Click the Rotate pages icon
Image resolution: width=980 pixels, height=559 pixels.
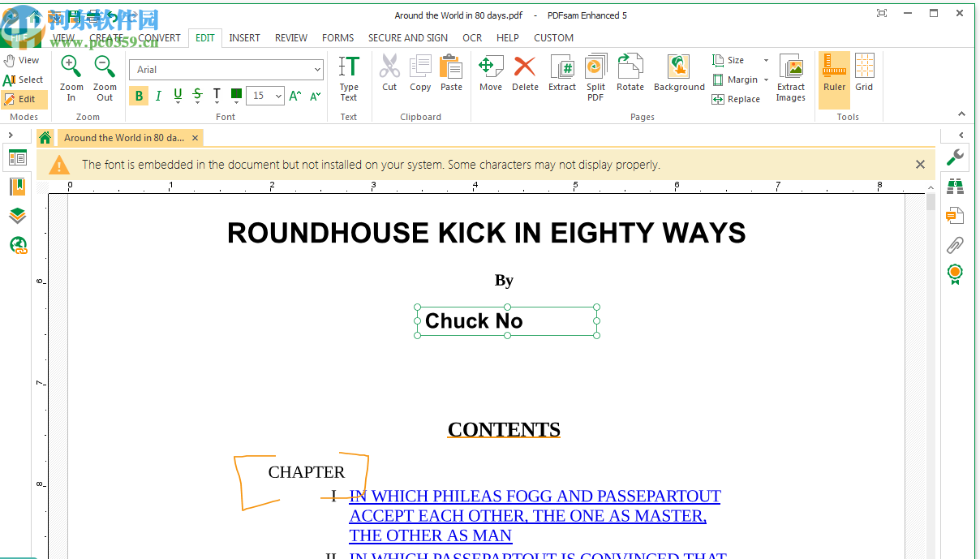[x=630, y=67]
